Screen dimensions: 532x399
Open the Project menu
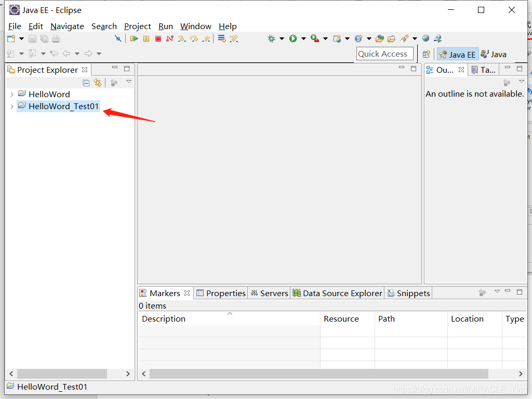coord(137,26)
